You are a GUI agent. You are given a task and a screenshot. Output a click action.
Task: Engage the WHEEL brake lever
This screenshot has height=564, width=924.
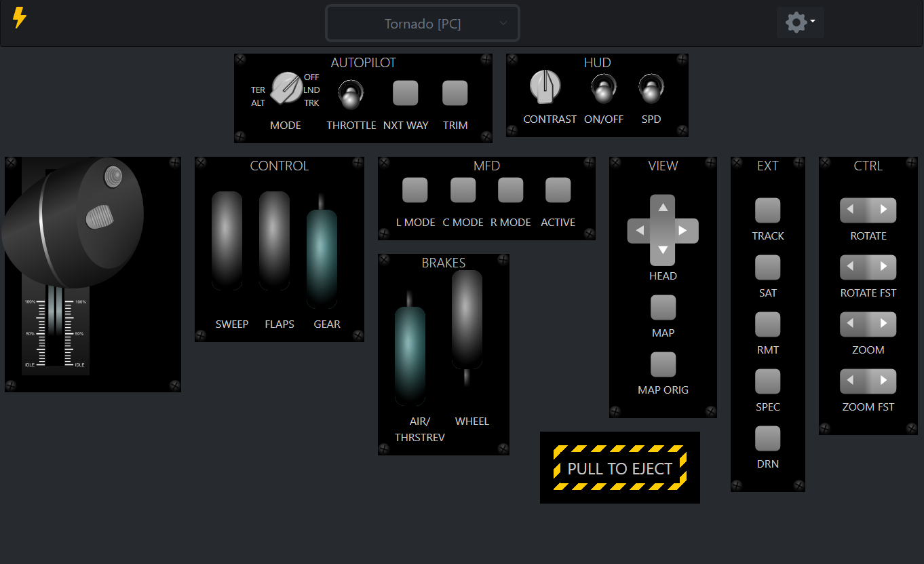click(x=467, y=320)
